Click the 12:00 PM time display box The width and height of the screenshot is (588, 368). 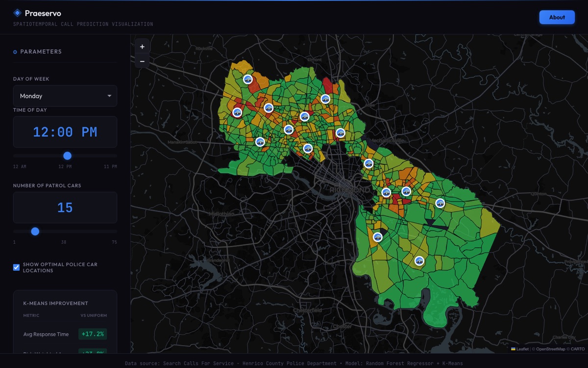(x=65, y=132)
